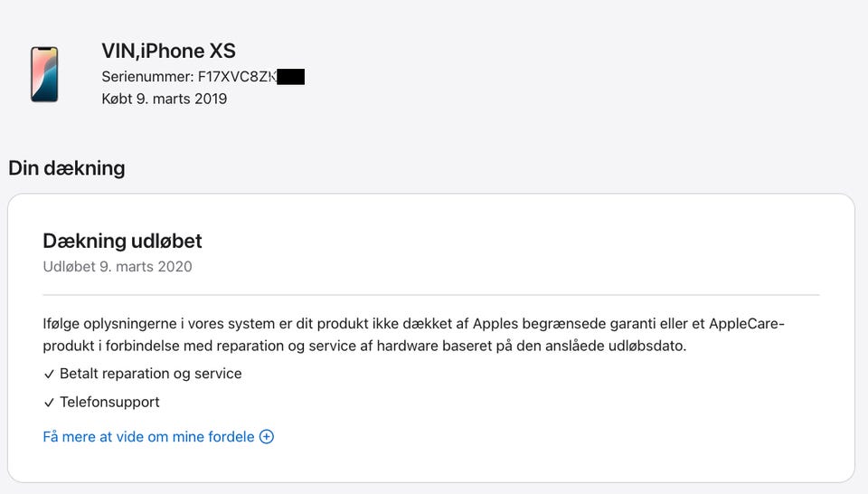Click the "Udløbet 9. marts 2020" expiry date
868x494 pixels.
[x=118, y=266]
